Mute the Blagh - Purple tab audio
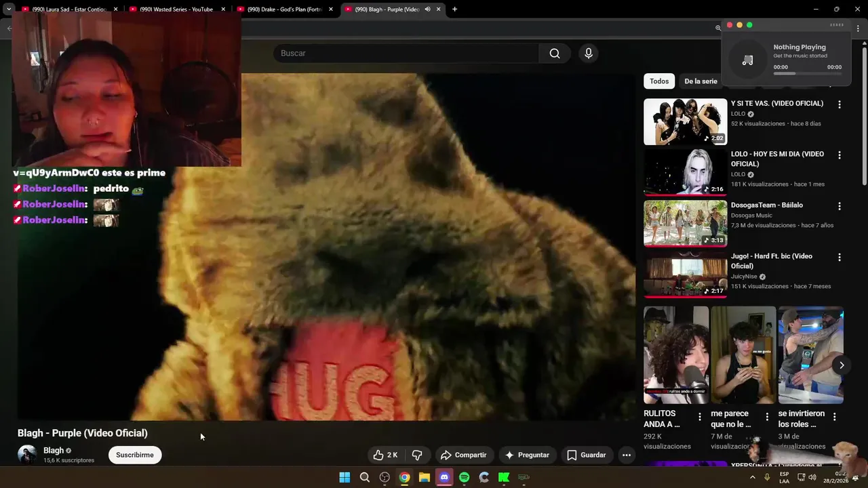The image size is (868, 488). [x=427, y=9]
